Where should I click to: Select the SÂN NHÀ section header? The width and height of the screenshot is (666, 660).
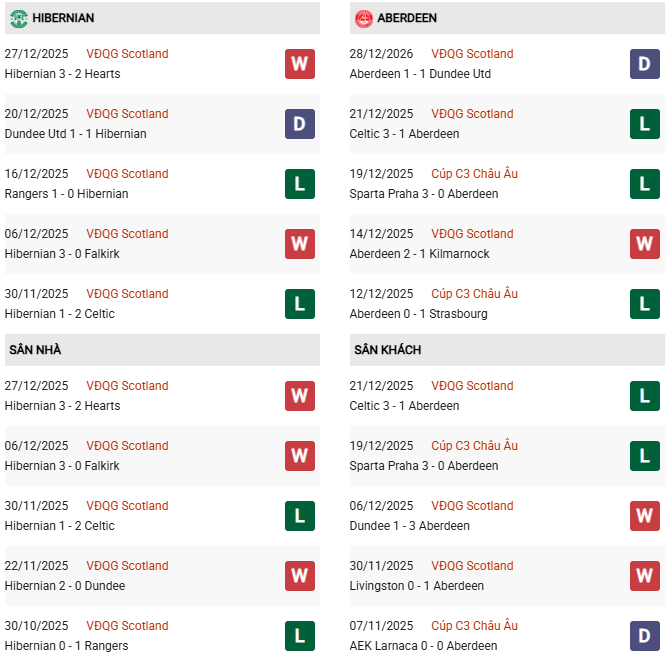click(36, 350)
